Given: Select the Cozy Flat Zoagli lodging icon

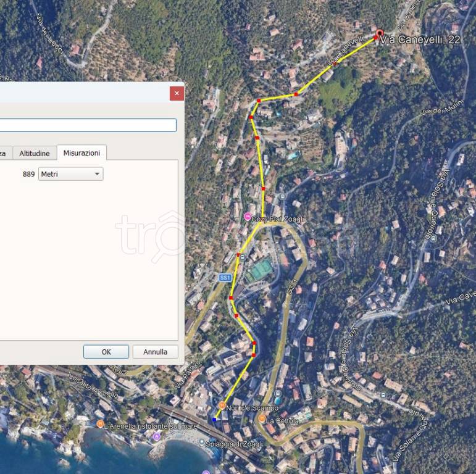Looking at the screenshot, I should [248, 217].
